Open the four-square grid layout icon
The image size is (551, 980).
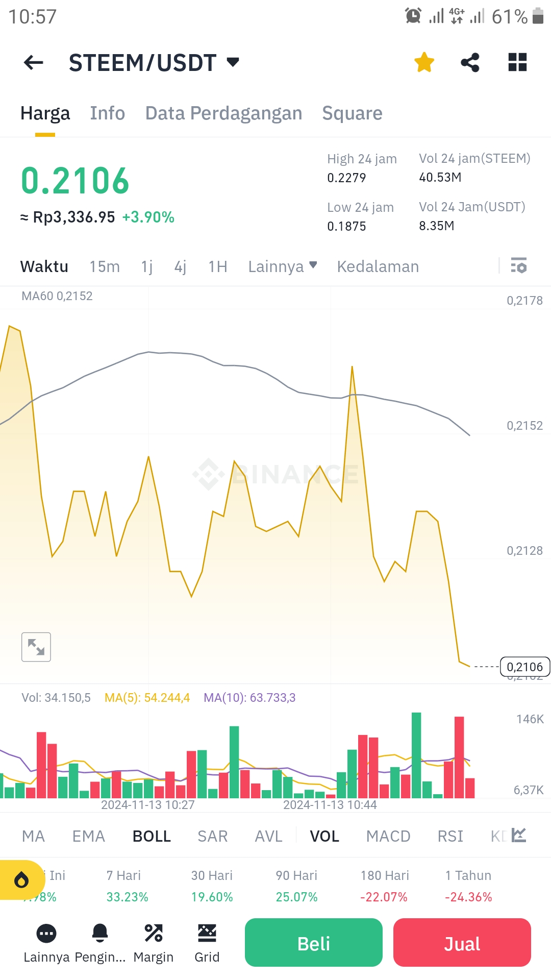pyautogui.click(x=517, y=62)
